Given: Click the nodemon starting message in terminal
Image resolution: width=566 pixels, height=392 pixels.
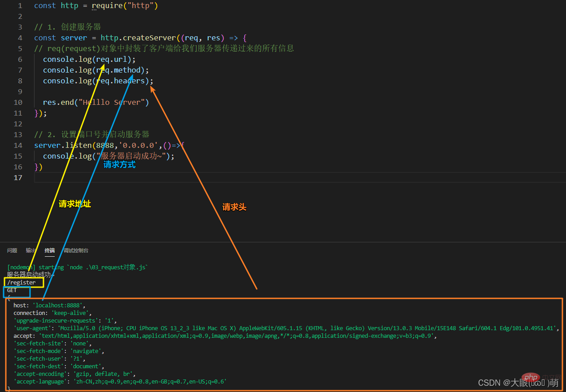Looking at the screenshot, I should [77, 267].
